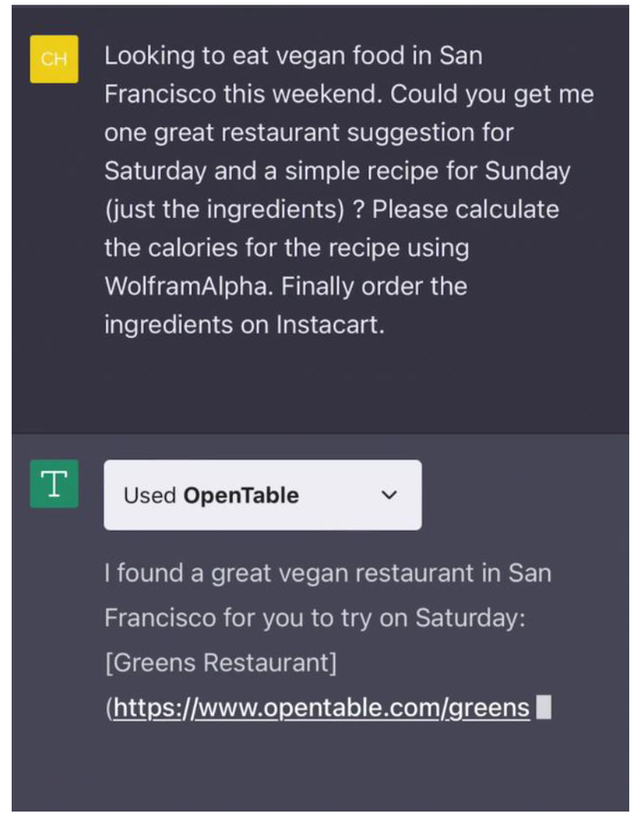
Task: Click the white typing cursor block
Action: (544, 708)
